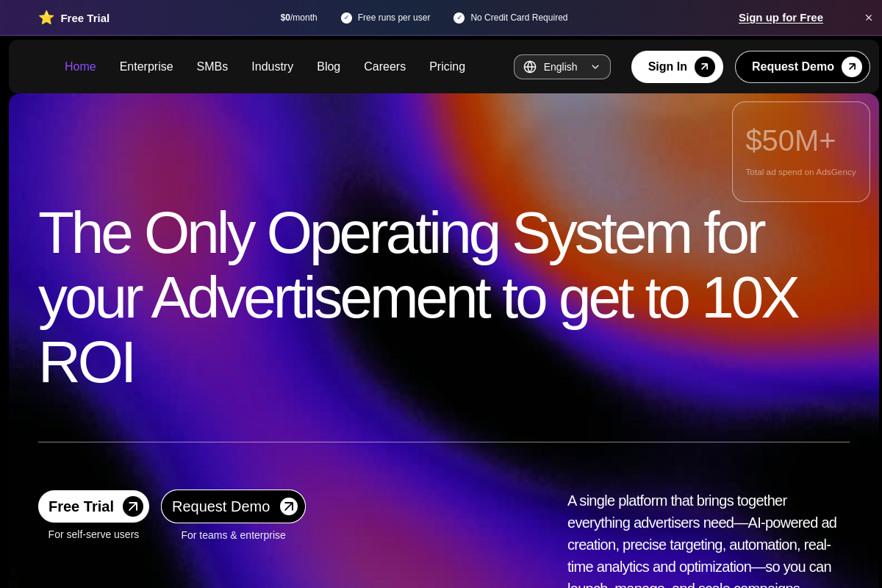The width and height of the screenshot is (882, 588).
Task: Expand the English language dropdown chevron
Action: [x=595, y=67]
